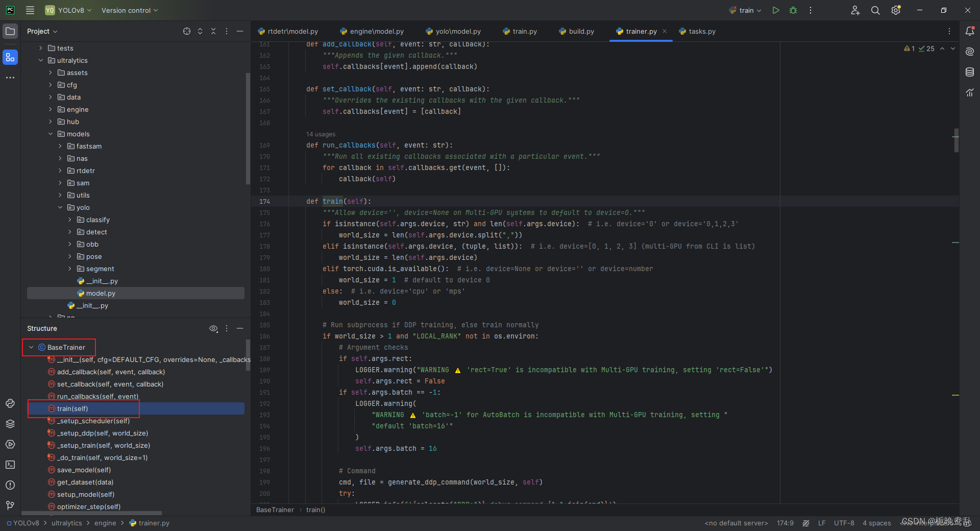Open the Git tool window icon
980x531 pixels.
pos(10,505)
